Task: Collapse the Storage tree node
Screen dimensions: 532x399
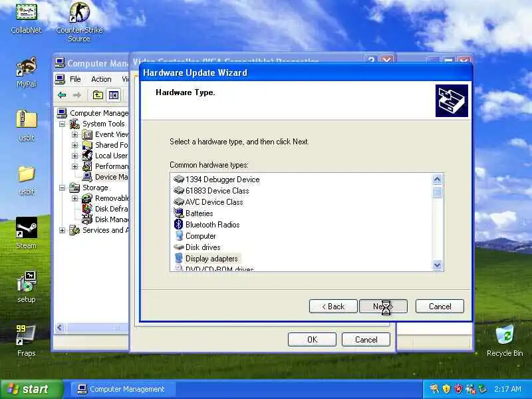Action: coord(62,188)
